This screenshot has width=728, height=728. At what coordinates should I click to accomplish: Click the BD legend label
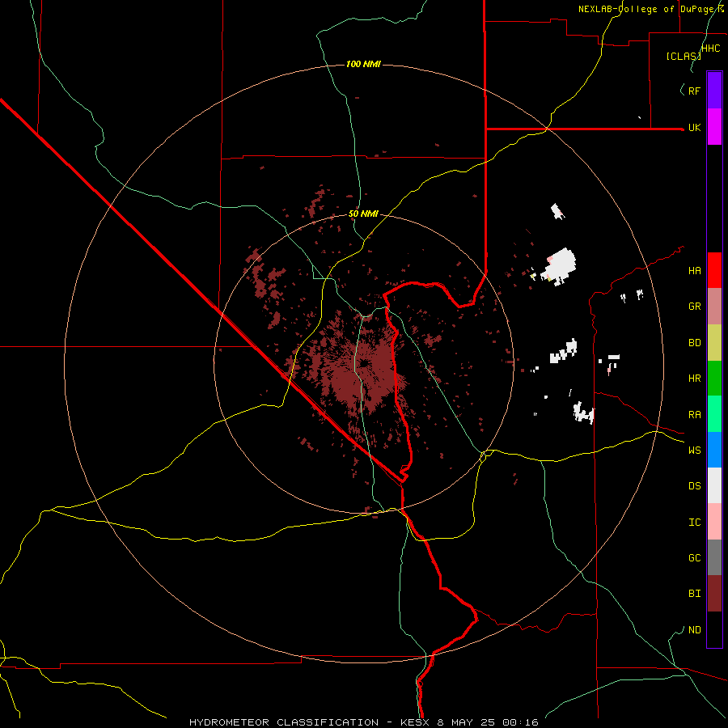(694, 343)
